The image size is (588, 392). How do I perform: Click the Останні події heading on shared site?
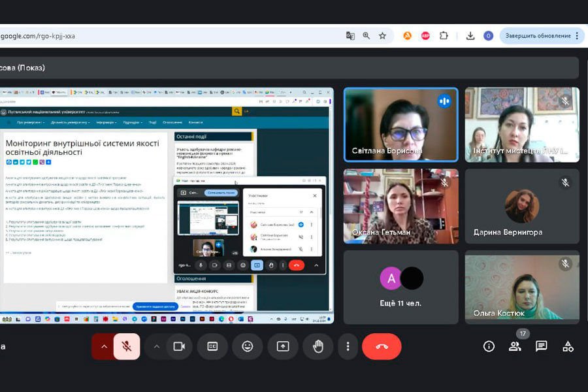[x=191, y=137]
